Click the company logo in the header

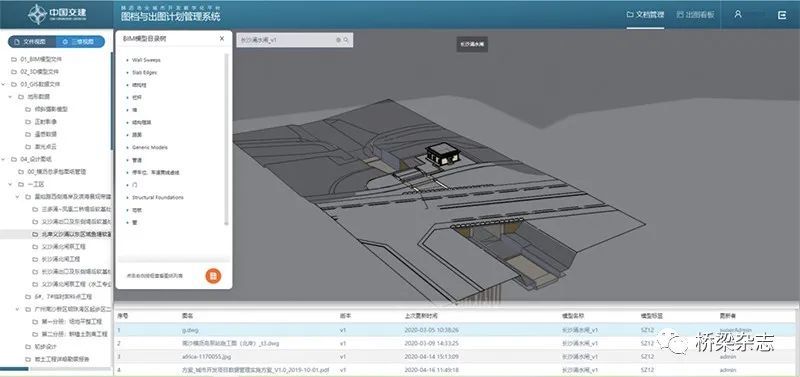[x=57, y=14]
